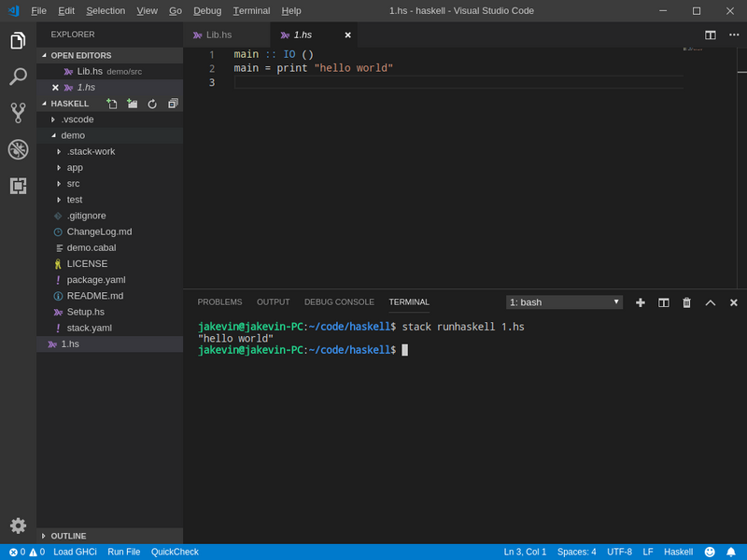The width and height of the screenshot is (747, 560).
Task: Open the File menu
Action: click(38, 10)
